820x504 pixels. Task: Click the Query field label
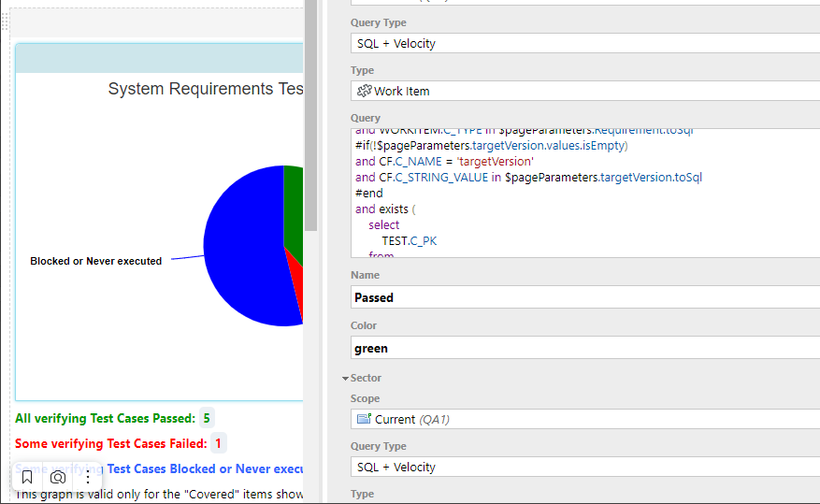[366, 118]
